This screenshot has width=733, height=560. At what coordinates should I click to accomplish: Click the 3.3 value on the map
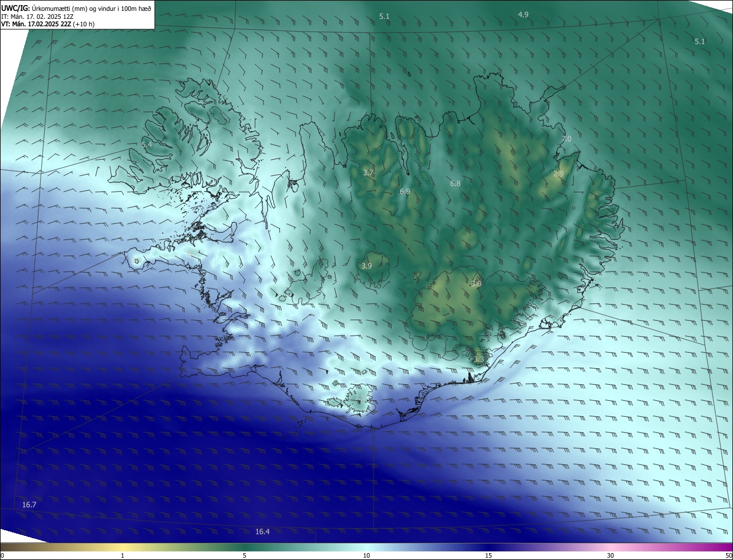479,359
